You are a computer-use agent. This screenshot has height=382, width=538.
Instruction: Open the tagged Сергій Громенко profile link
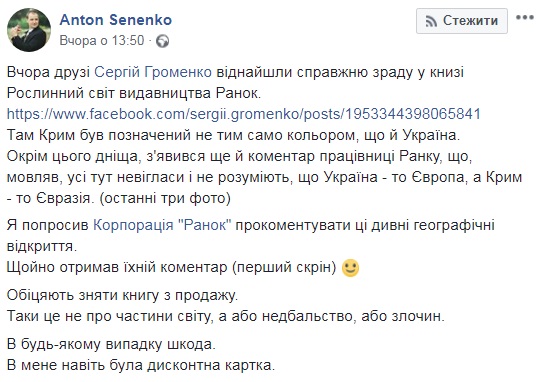pyautogui.click(x=153, y=72)
